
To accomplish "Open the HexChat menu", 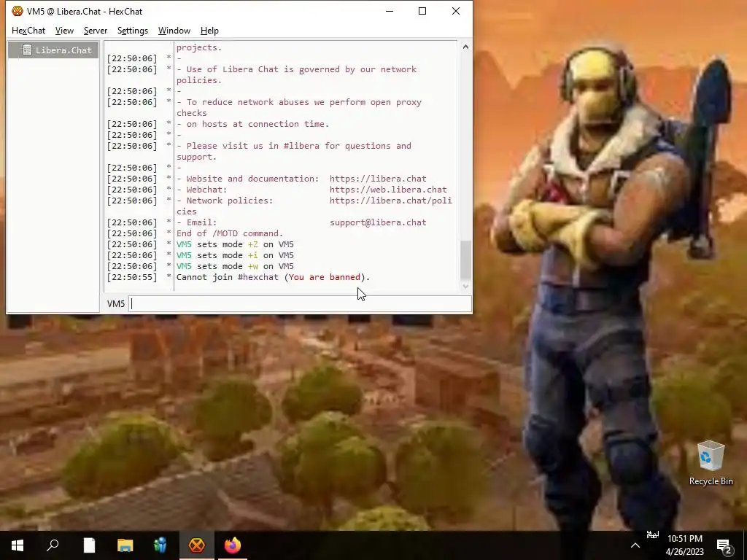I will pos(28,31).
